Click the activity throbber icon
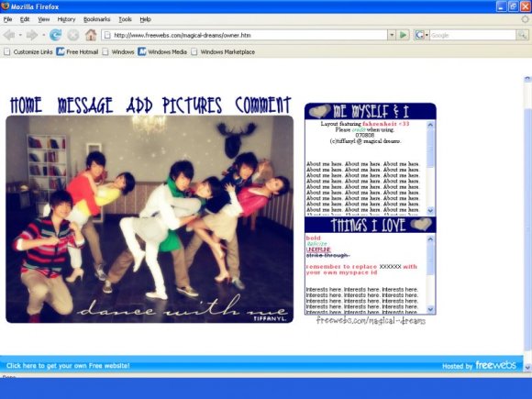The image size is (532, 399). tap(525, 19)
